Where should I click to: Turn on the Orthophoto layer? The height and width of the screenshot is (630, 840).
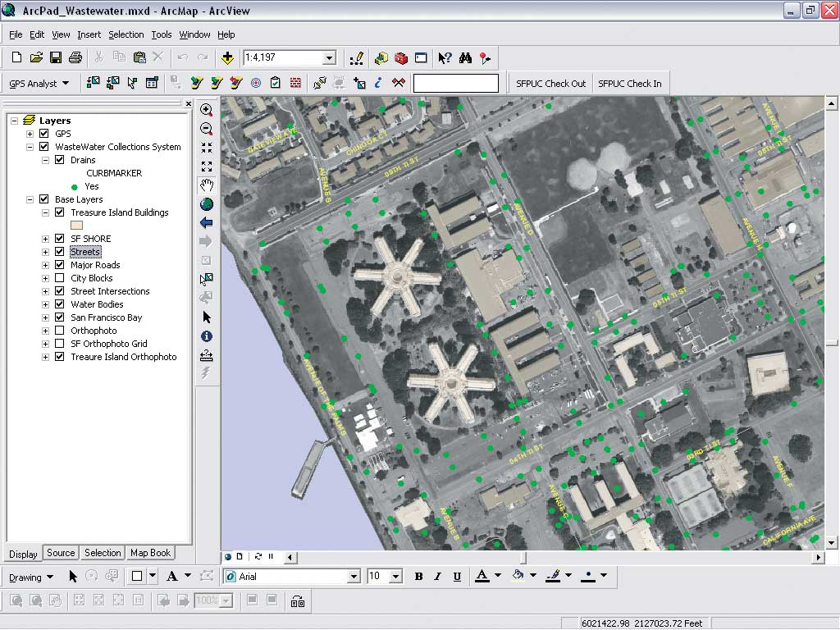[59, 331]
